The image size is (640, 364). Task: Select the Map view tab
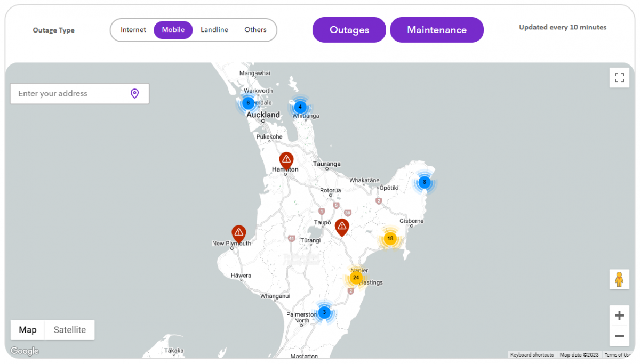click(28, 330)
